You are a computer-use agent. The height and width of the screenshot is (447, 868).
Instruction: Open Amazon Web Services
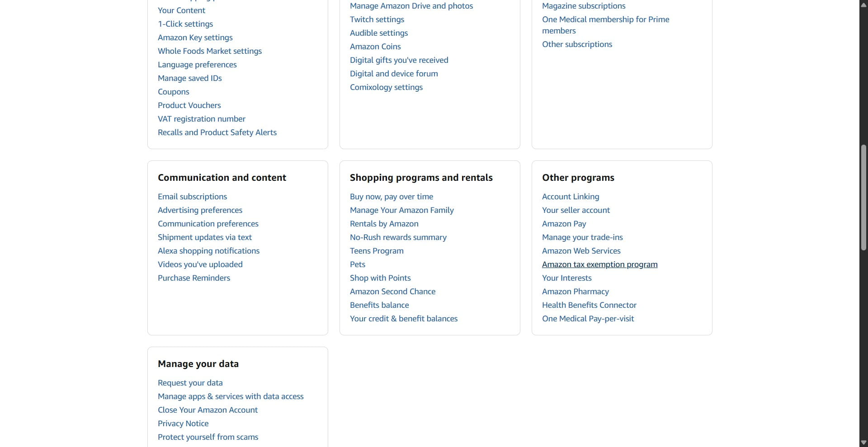point(581,251)
